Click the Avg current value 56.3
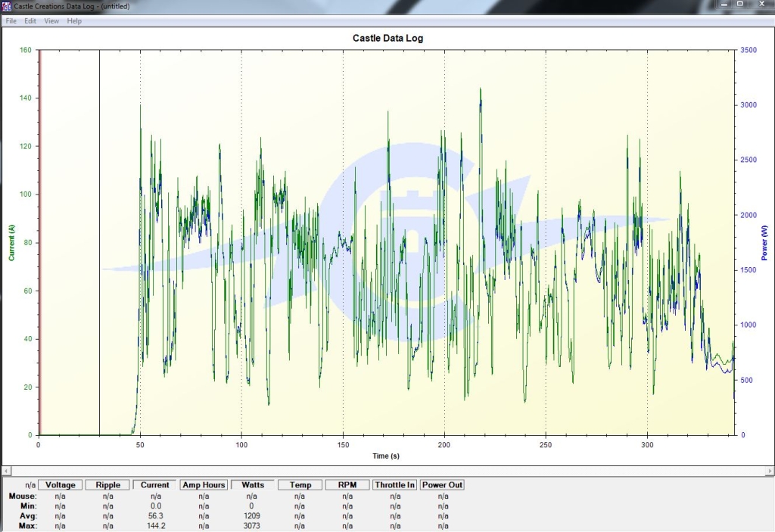This screenshot has width=775, height=532. pyautogui.click(x=156, y=515)
